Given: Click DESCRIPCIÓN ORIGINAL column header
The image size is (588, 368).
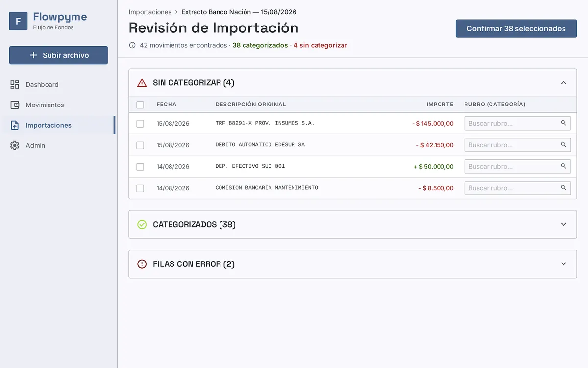Looking at the screenshot, I should (250, 105).
